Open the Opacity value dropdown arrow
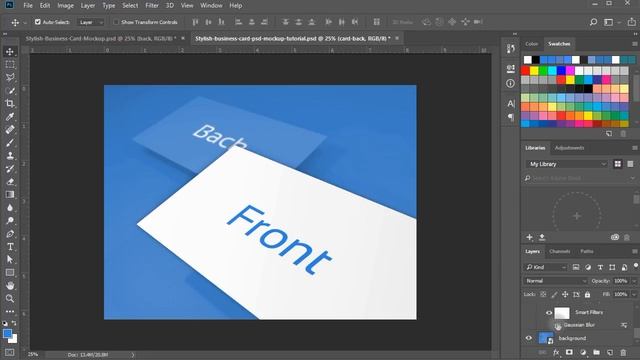Image resolution: width=640 pixels, height=360 pixels. 634,281
